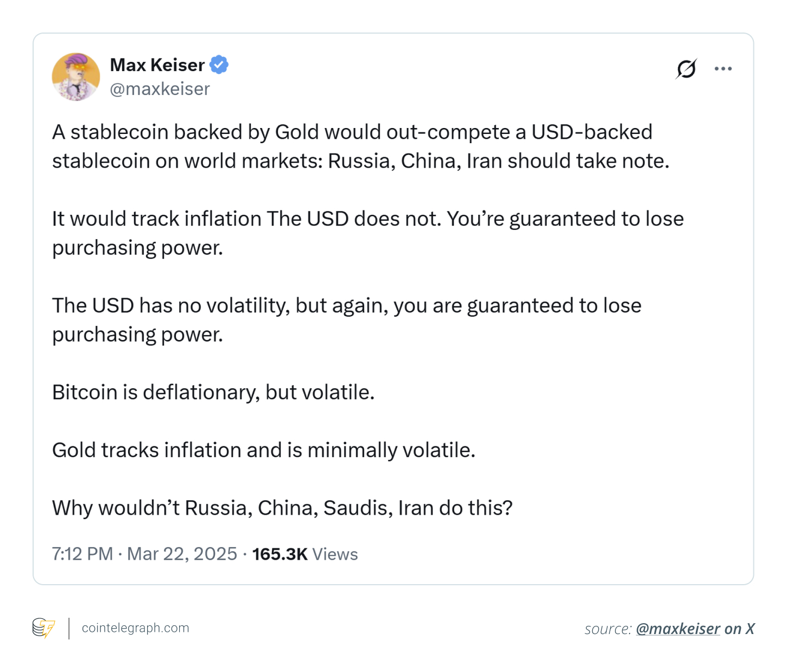
Task: Select Max Keiser's display name
Action: (157, 65)
